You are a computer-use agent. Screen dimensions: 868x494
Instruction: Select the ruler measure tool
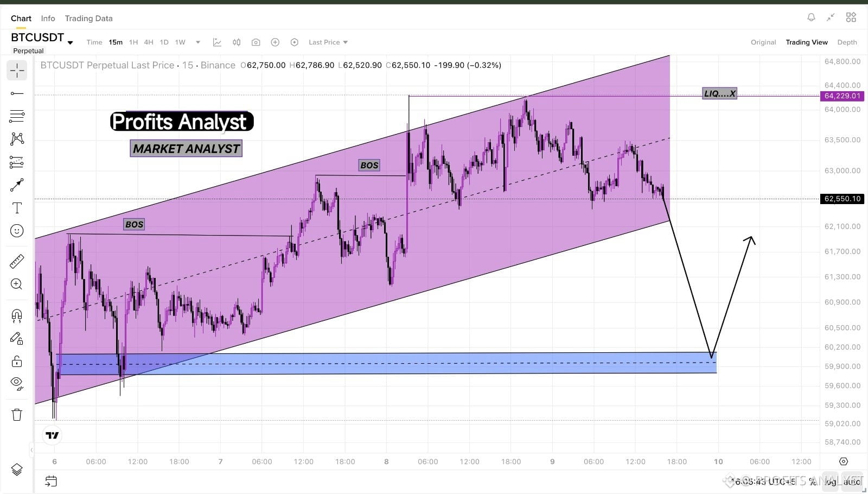(17, 261)
